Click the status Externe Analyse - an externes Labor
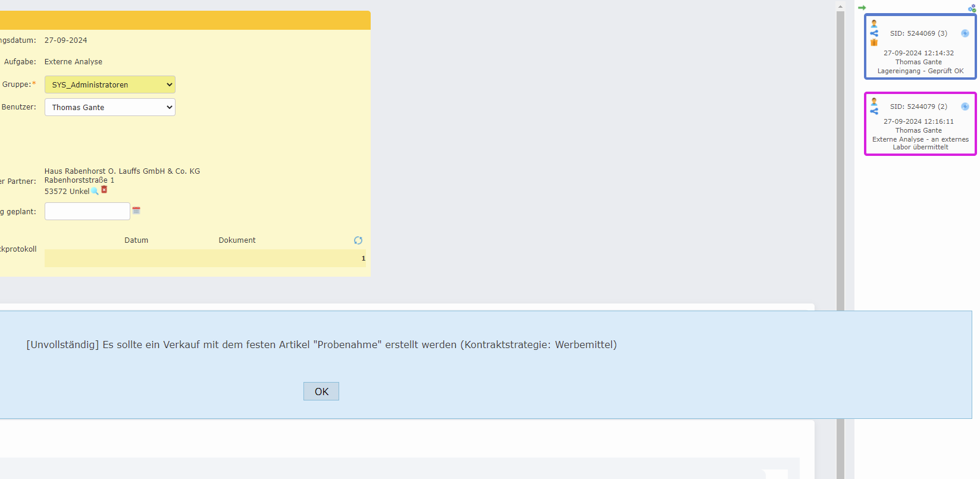This screenshot has height=479, width=980. tap(920, 143)
